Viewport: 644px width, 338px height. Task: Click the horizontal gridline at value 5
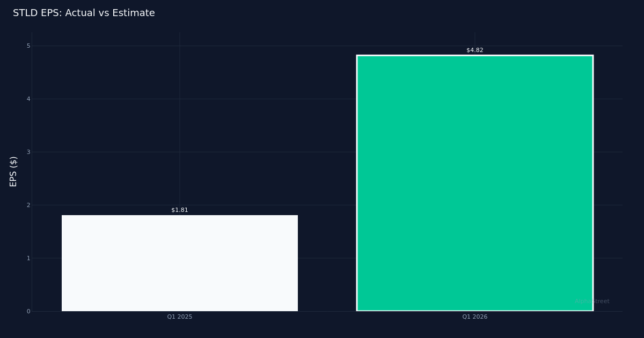(215, 46)
